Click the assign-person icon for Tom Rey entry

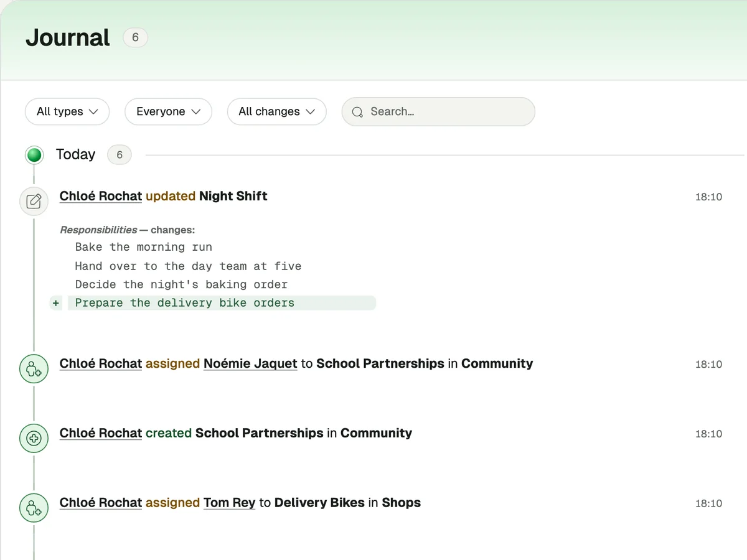(34, 508)
